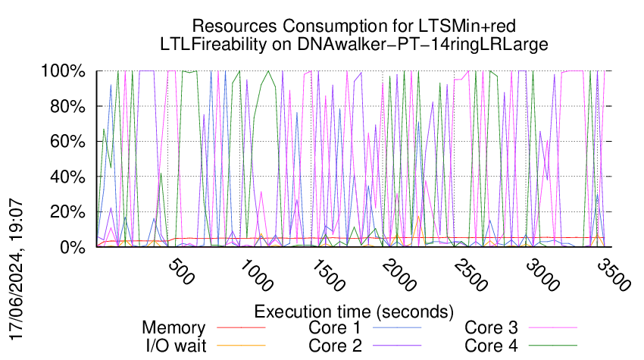Click the 2000 x-axis tick label
This screenshot has width=644, height=360.
[399, 275]
